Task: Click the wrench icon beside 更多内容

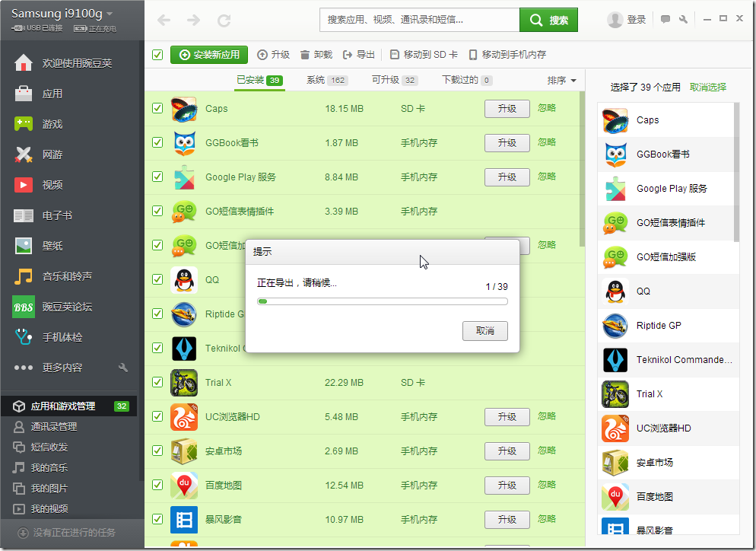Action: (x=123, y=368)
